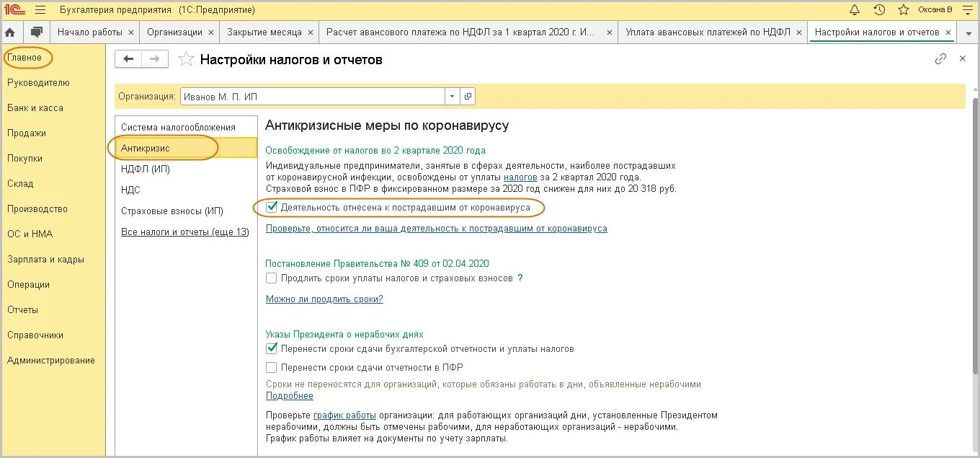Open Расчет авансового платежа по НДФЛ tab
The width and height of the screenshot is (980, 458).
point(461,32)
